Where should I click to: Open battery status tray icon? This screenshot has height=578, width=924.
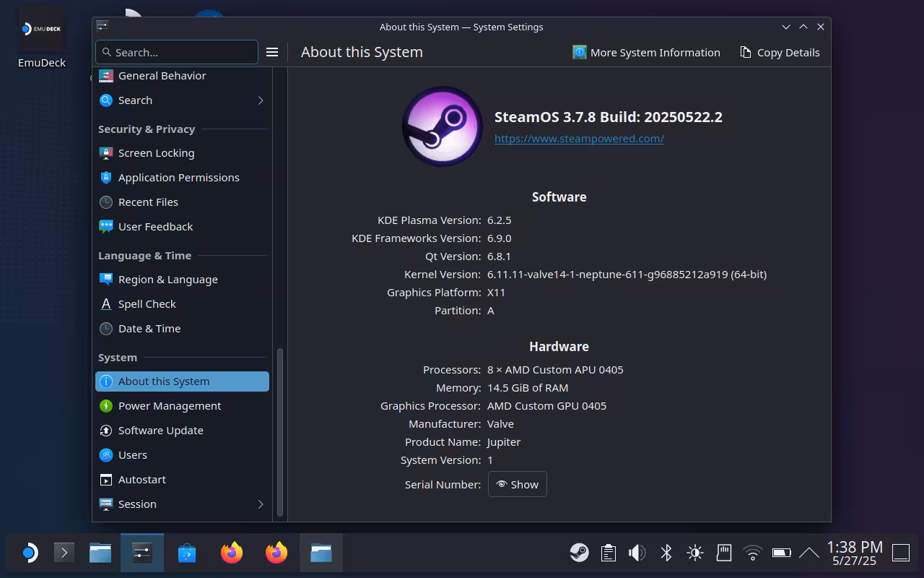782,553
